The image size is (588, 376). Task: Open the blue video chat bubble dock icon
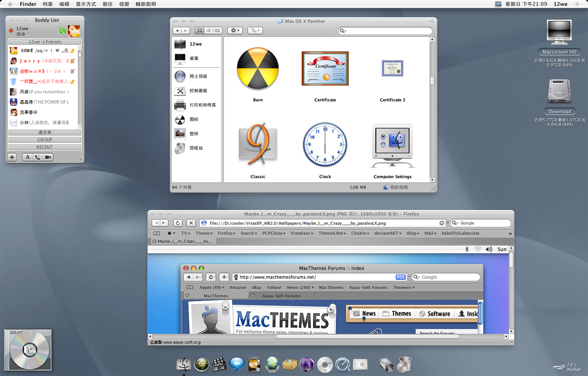[x=237, y=365]
